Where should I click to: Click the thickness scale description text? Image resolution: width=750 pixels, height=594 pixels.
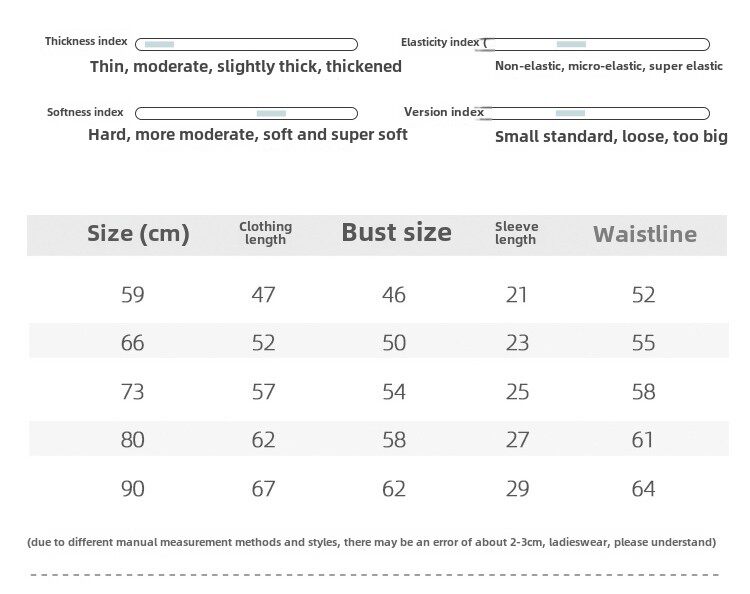point(245,67)
